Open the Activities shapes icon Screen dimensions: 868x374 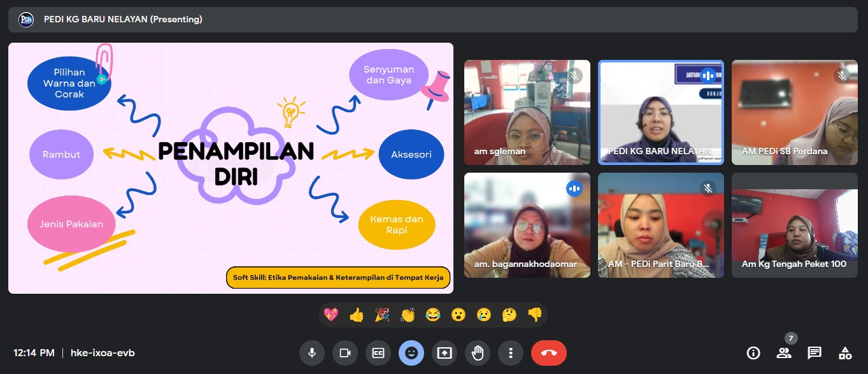point(845,353)
